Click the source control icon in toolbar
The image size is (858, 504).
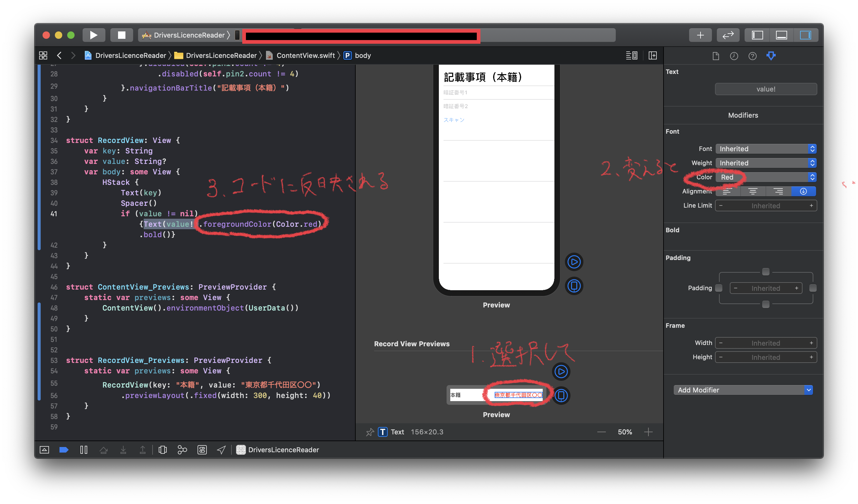pyautogui.click(x=183, y=449)
